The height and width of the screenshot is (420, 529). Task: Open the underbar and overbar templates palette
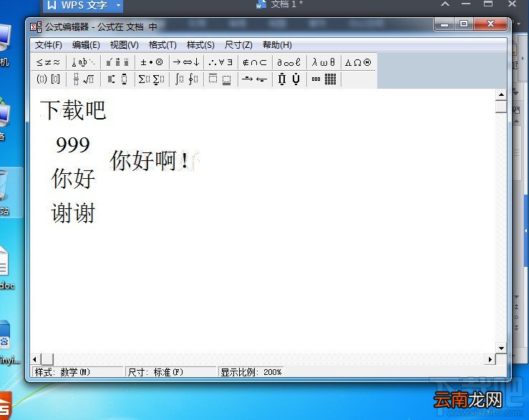220,79
